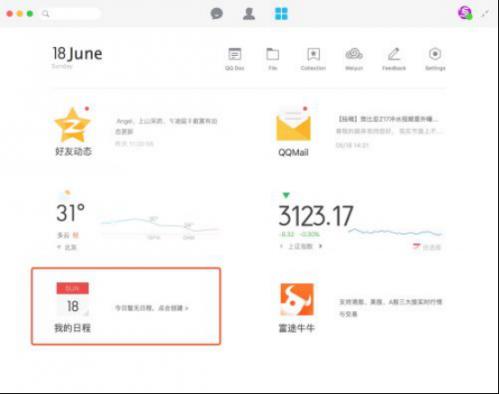Click the 好友动态 label

click(73, 152)
